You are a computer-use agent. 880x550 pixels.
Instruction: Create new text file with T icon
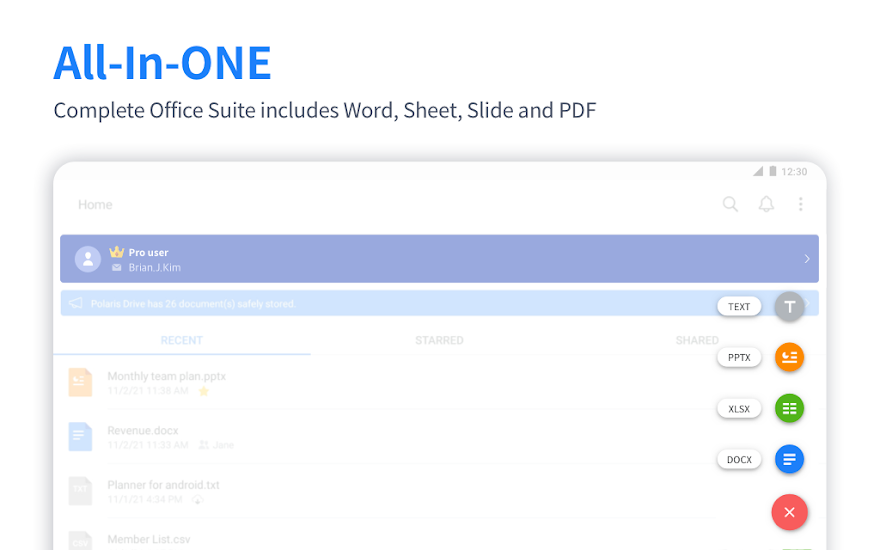pyautogui.click(x=789, y=307)
